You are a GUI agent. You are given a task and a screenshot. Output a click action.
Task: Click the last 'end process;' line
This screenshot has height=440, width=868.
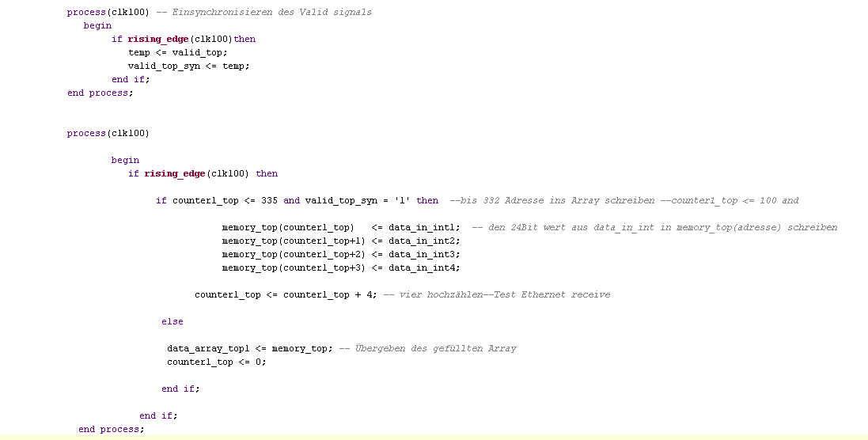pos(112,429)
